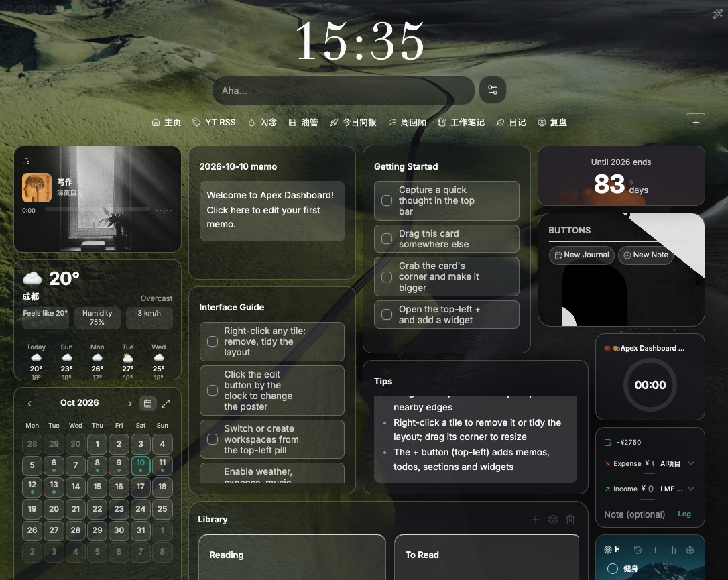Click the plus button beside the navigation tabs

(x=696, y=123)
